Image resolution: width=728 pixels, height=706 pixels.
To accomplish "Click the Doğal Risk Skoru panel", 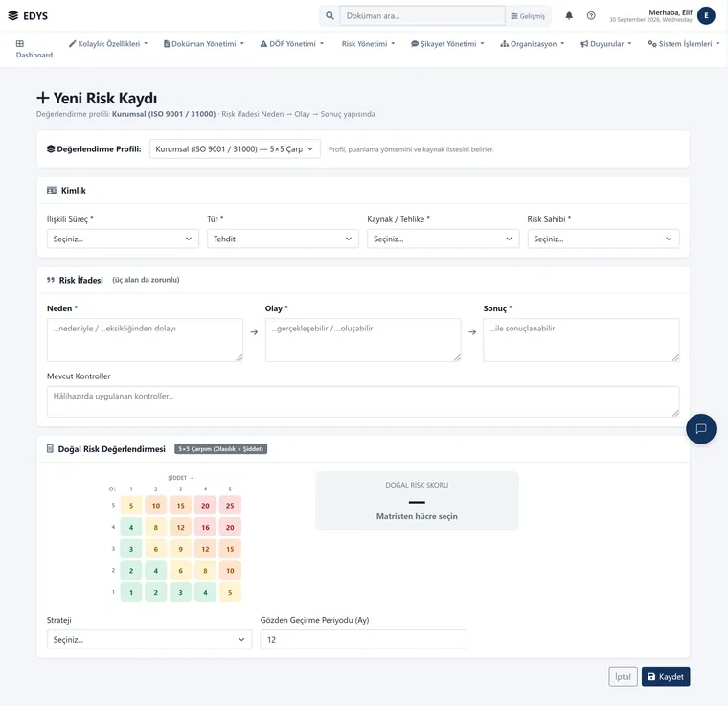I will pos(417,500).
